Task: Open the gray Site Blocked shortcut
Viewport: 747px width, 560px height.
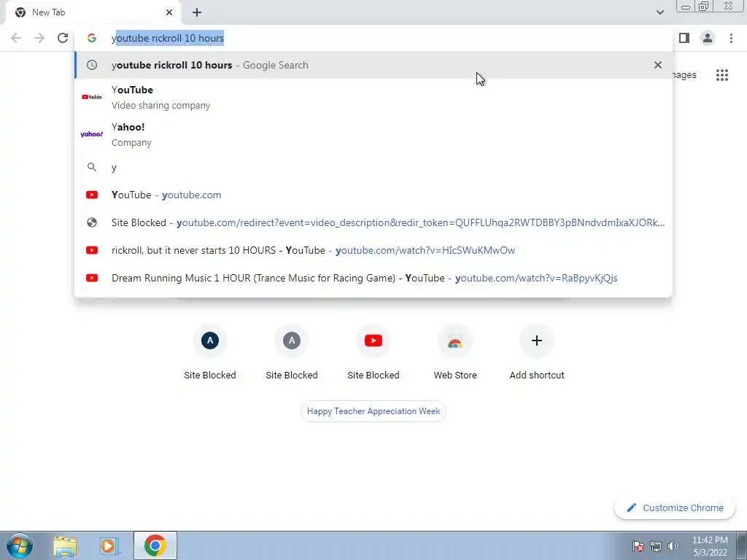Action: coord(292,352)
